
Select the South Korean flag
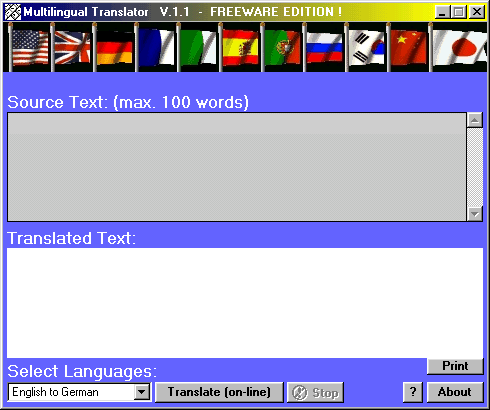(366, 47)
